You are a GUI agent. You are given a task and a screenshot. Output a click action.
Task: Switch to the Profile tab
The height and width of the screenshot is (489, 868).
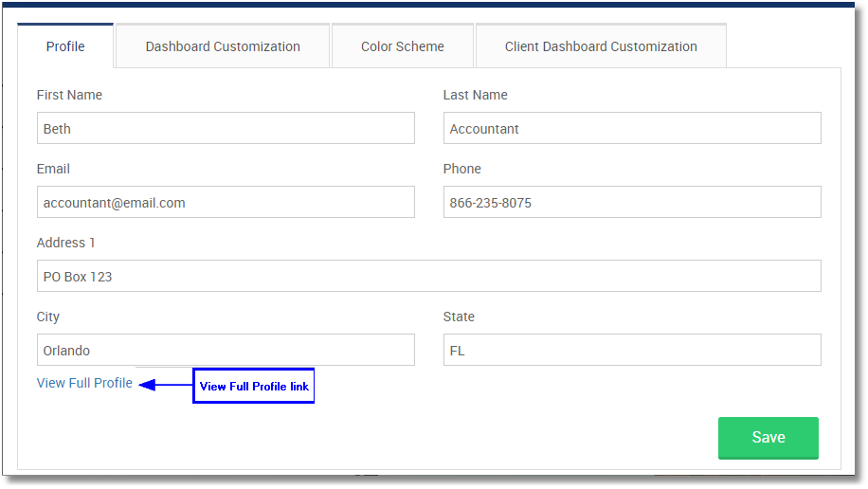tap(65, 46)
